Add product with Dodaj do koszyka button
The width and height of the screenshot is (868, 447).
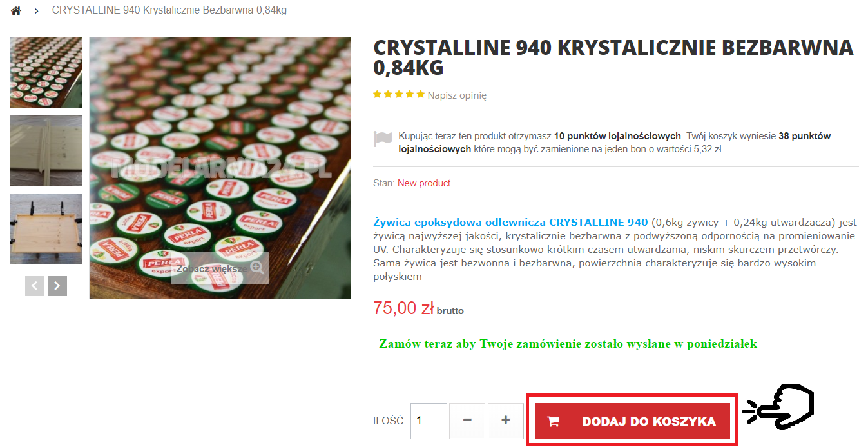(x=633, y=421)
